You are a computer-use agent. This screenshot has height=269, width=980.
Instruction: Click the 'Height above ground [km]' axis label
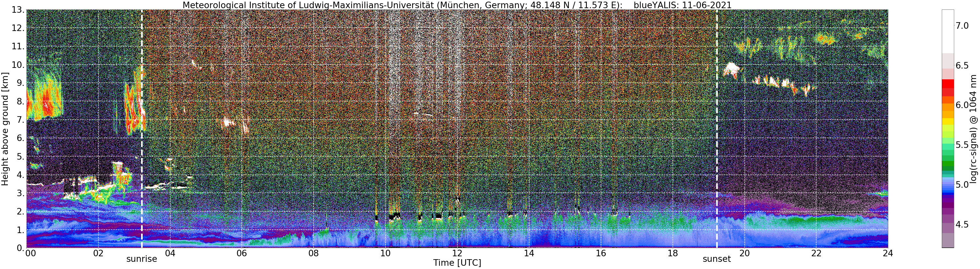[5, 129]
